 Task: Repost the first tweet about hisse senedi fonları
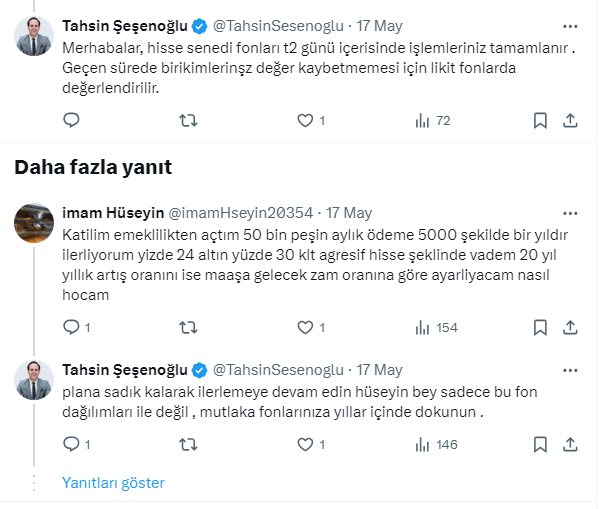[187, 121]
